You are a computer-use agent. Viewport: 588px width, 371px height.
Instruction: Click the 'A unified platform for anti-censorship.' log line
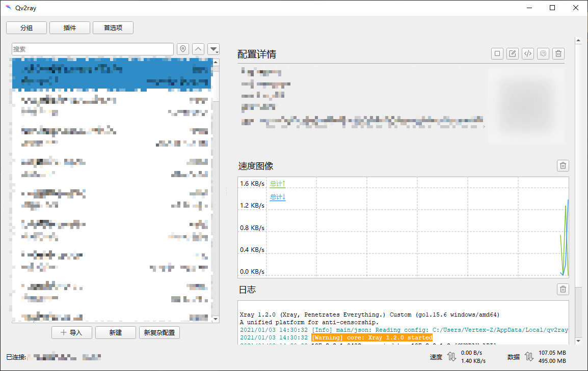coord(309,322)
